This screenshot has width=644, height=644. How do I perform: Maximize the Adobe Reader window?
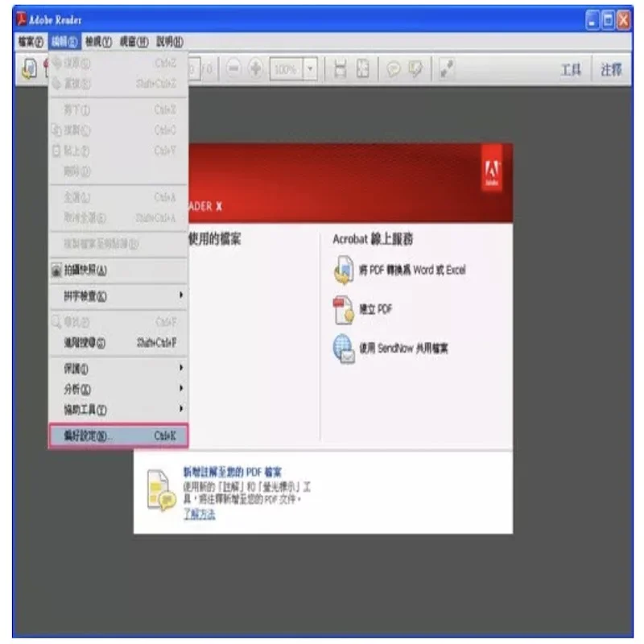pyautogui.click(x=608, y=19)
